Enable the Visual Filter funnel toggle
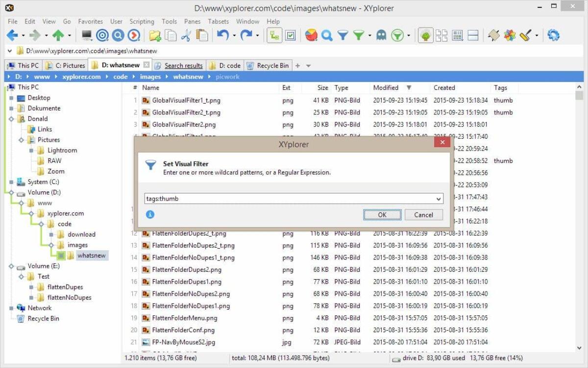The height and width of the screenshot is (368, 588). point(358,35)
